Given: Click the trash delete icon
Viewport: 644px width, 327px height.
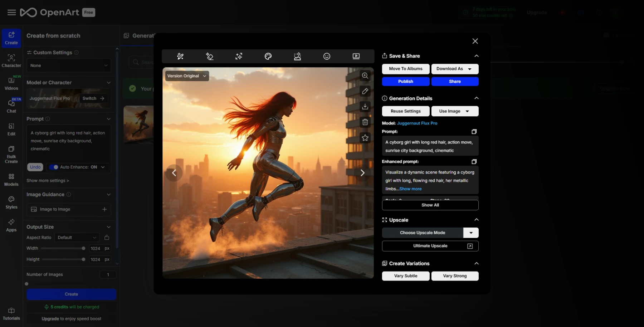Looking at the screenshot, I should 365,122.
